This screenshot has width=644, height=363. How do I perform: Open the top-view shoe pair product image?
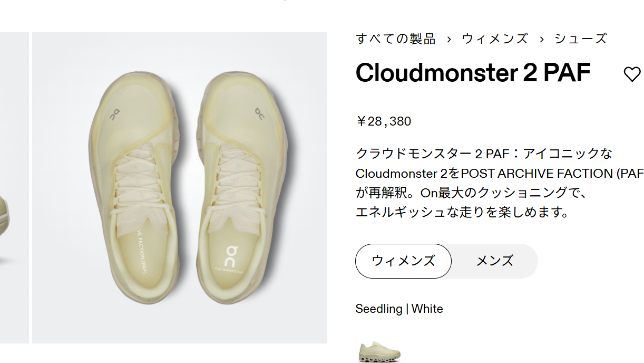point(180,188)
